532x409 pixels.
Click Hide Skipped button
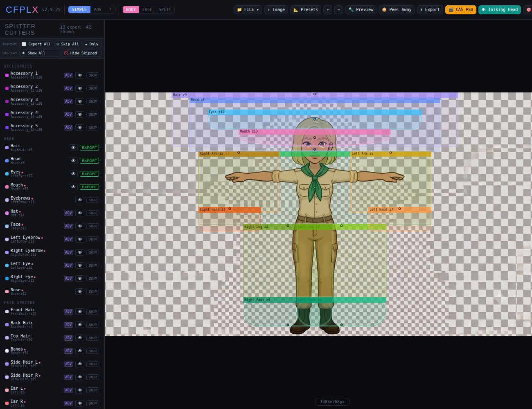[x=81, y=53]
